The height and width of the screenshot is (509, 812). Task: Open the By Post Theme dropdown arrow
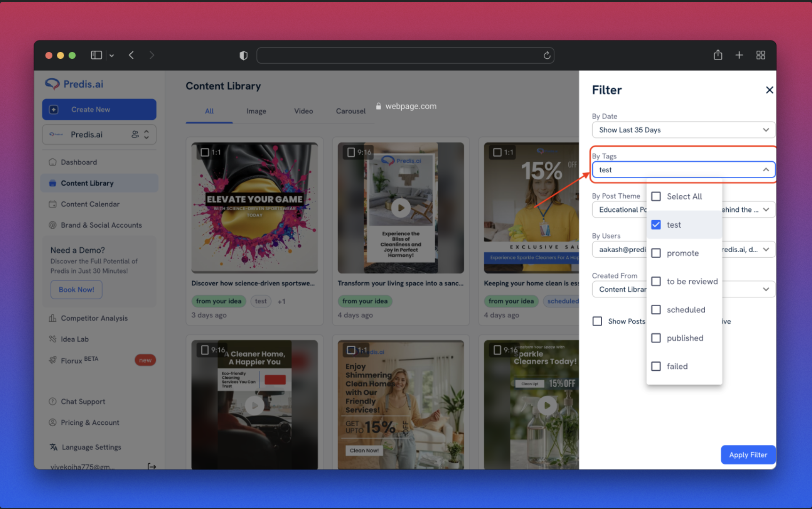click(x=766, y=210)
